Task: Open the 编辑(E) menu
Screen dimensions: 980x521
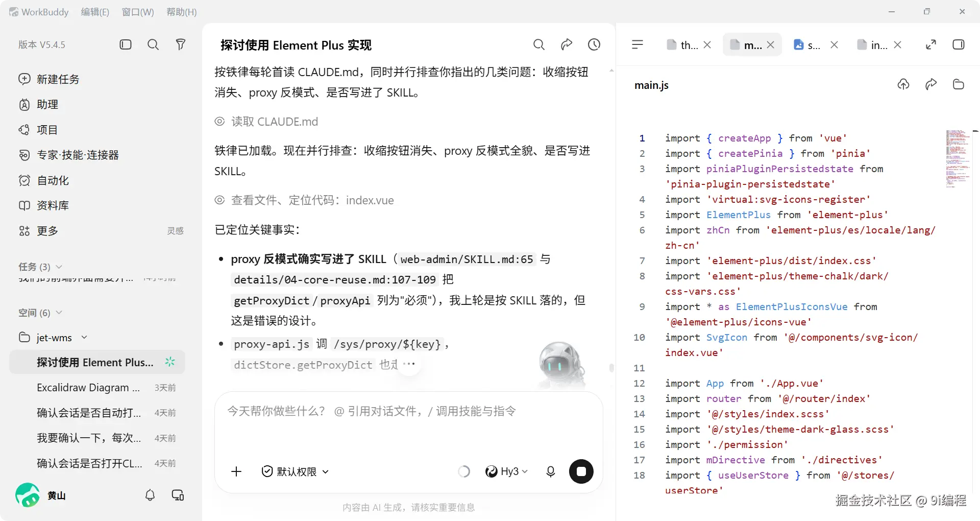Action: (x=95, y=12)
